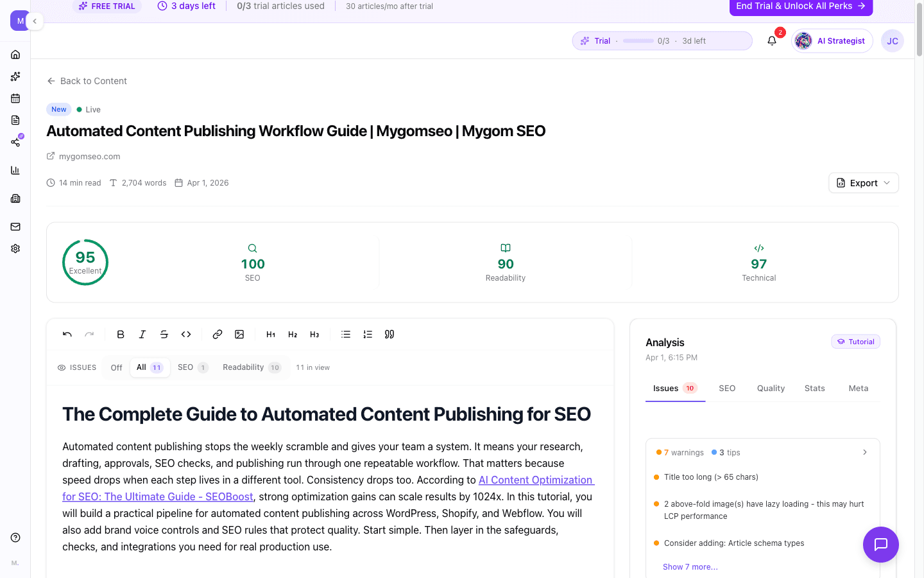924x578 pixels.
Task: Select the AI sparkles icon in the sidebar
Action: coord(15,76)
